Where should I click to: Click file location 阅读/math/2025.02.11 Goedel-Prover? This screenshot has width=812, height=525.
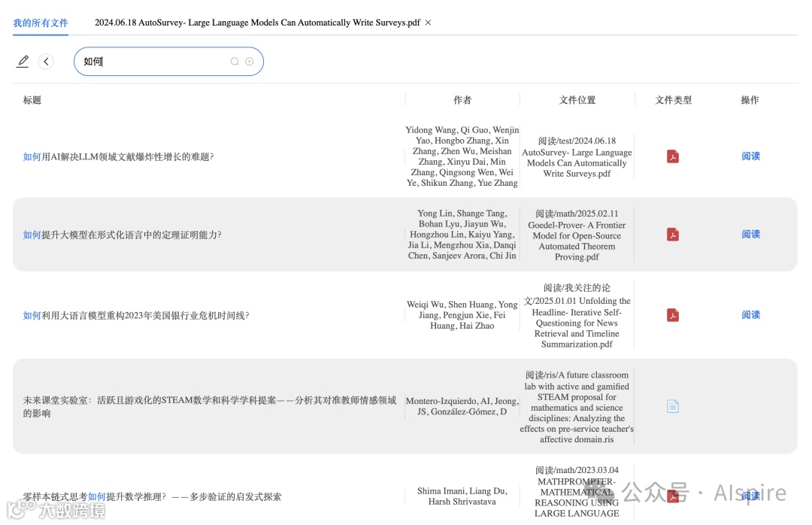click(x=577, y=235)
